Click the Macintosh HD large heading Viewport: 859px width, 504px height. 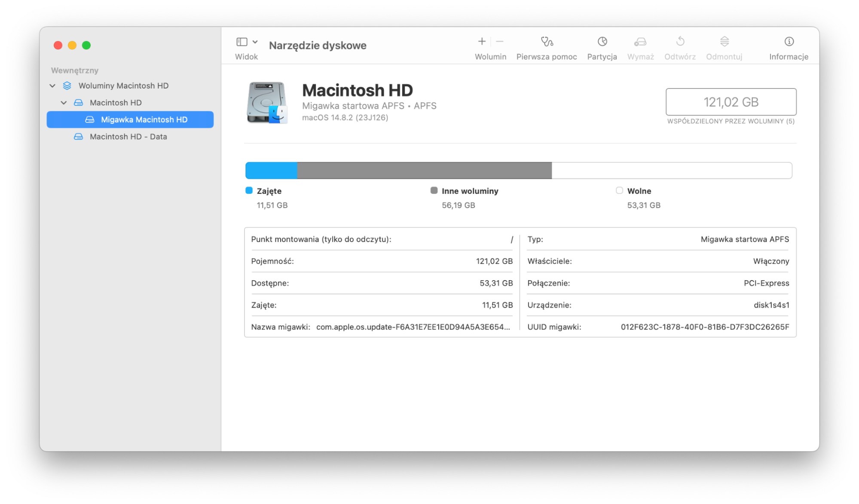[x=358, y=90]
